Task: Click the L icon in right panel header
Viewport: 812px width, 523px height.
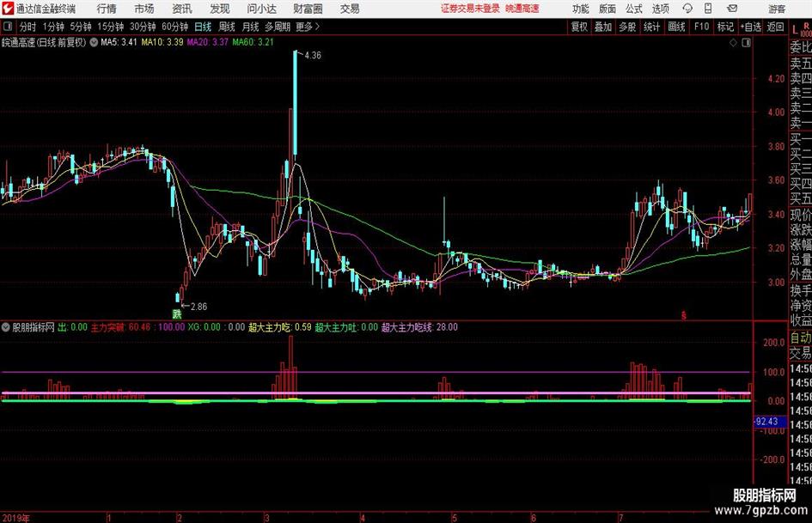Action: tap(795, 30)
